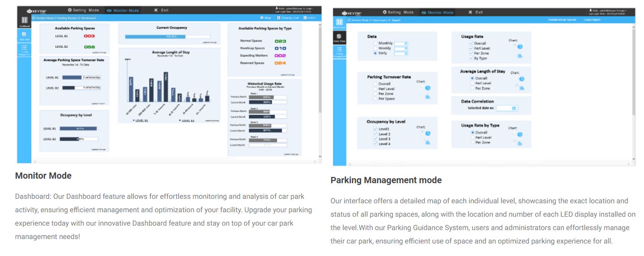Select pie chart icon in Average Length of Stay
This screenshot has width=644, height=256.
(521, 79)
